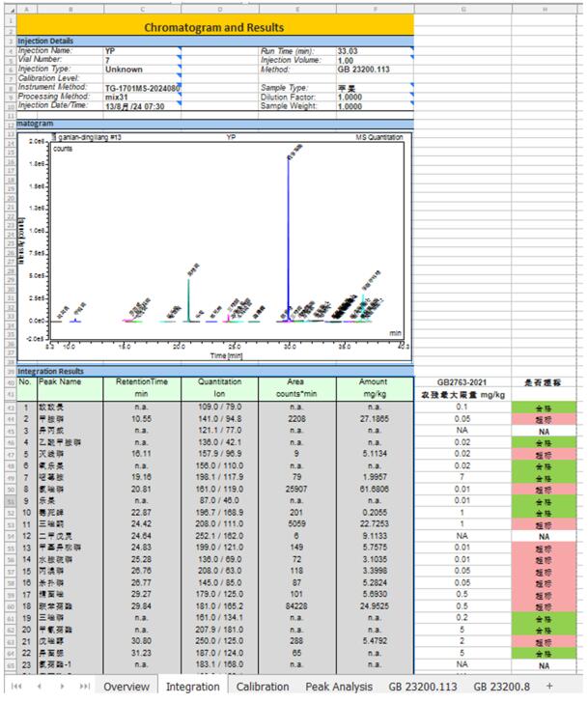
Task: Jump to last sheet navigation arrow
Action: [x=83, y=686]
